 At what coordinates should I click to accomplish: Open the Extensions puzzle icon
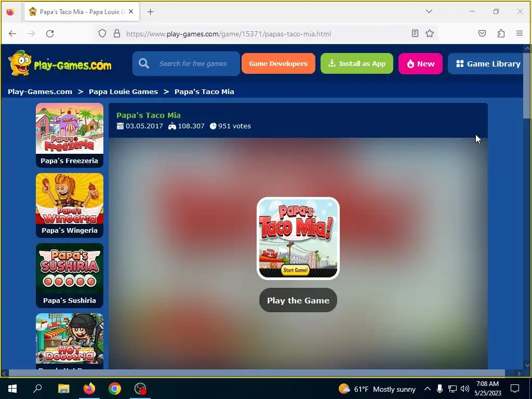pos(501,33)
